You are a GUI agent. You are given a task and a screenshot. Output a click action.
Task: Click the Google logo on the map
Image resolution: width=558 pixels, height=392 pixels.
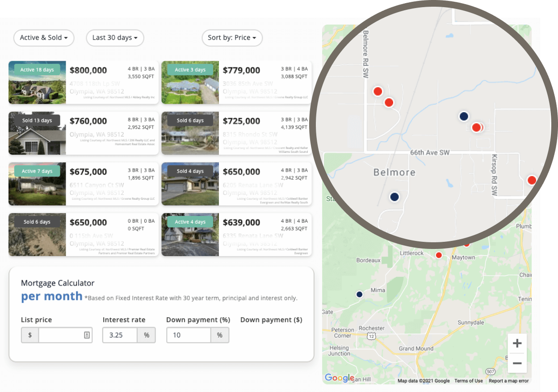click(x=339, y=378)
